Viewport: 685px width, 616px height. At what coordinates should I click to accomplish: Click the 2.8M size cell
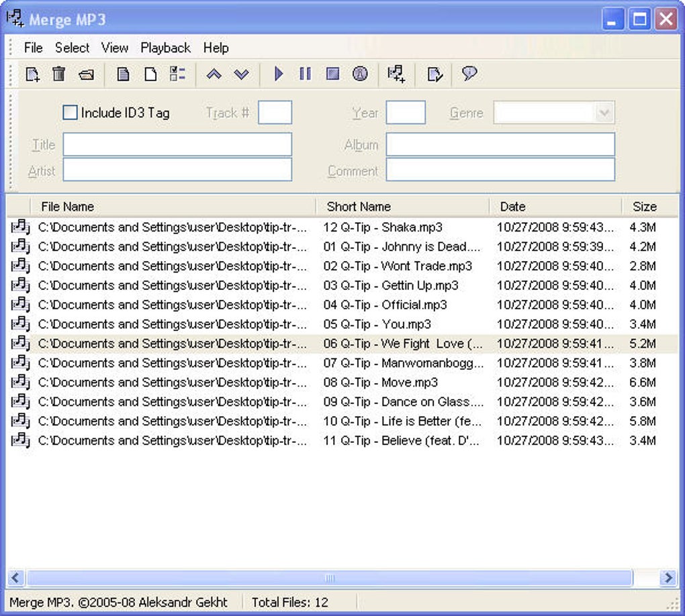point(643,266)
